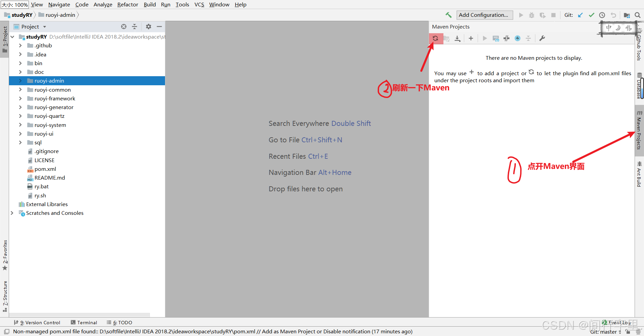Click the Build Project hammer icon
The image size is (644, 336).
pyautogui.click(x=448, y=15)
